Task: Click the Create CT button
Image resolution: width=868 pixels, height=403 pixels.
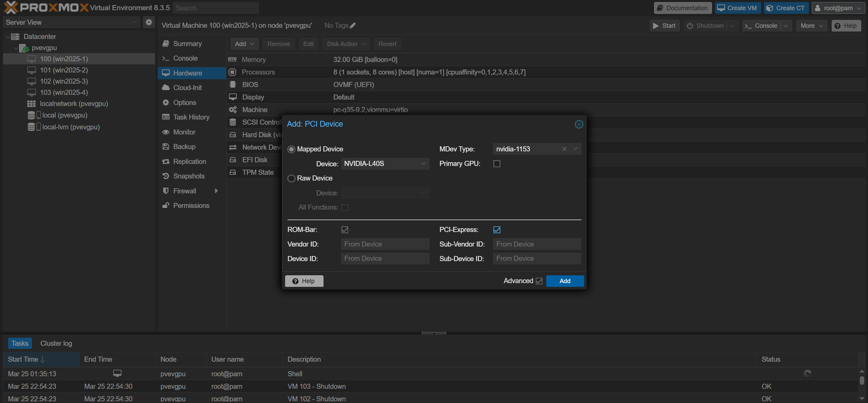Action: click(x=786, y=8)
